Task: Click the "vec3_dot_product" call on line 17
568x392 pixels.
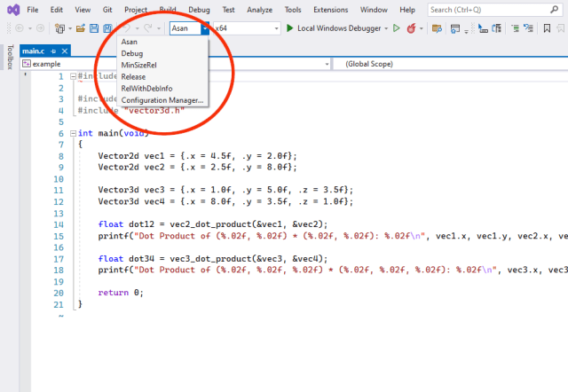Action: tap(211, 259)
